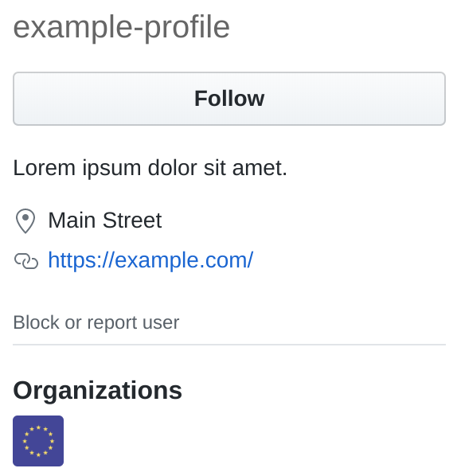Follow the example-profile user
This screenshot has height=476, width=457.
(x=229, y=99)
